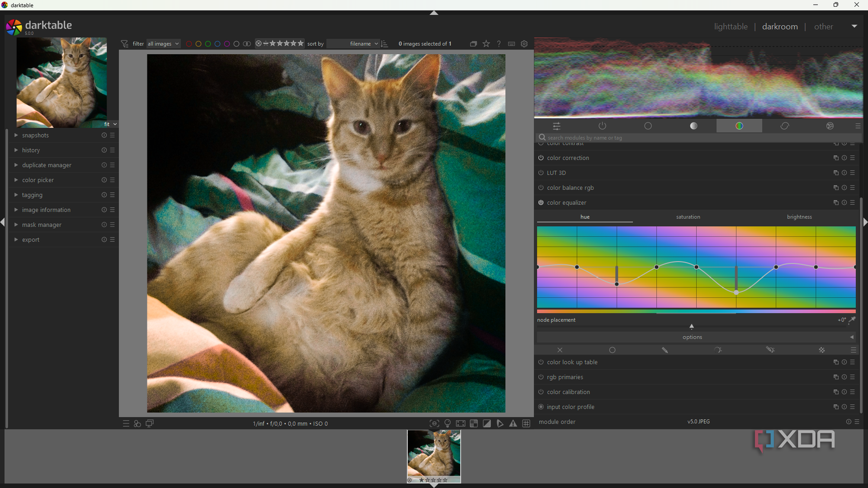
Task: Open the global preferences gear icon
Action: click(x=524, y=44)
